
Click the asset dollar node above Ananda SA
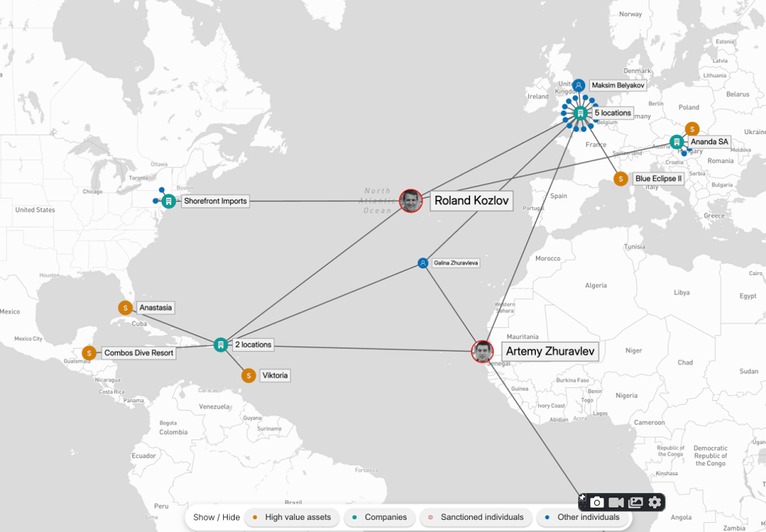point(692,129)
